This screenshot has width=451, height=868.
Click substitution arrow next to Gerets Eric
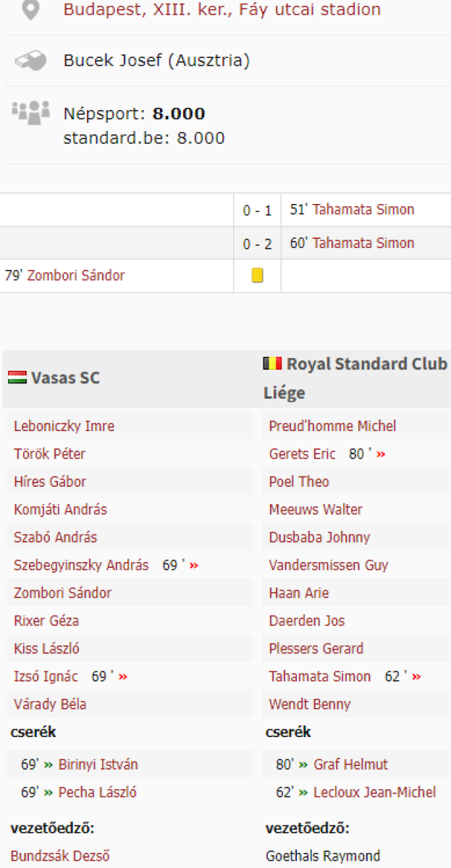[381, 454]
